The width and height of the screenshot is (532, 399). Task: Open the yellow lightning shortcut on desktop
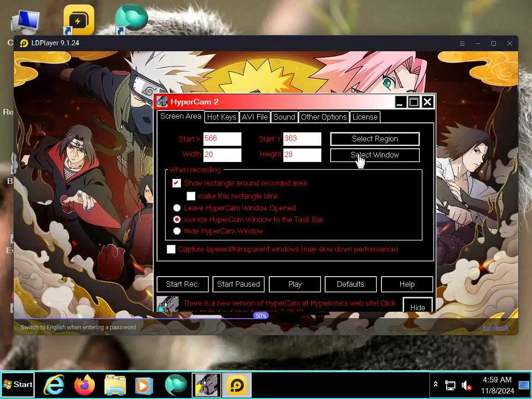pos(79,20)
